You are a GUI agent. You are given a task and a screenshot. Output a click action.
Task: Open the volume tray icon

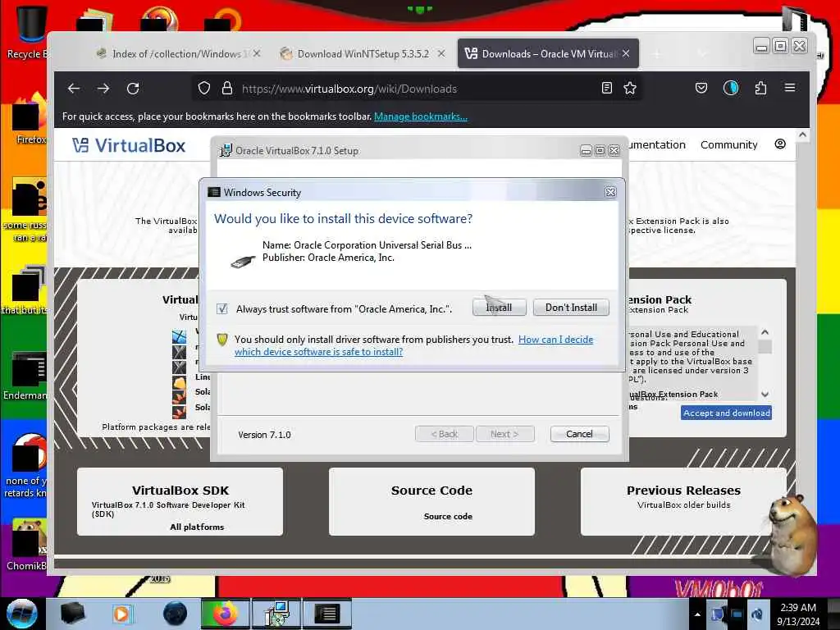click(x=757, y=614)
